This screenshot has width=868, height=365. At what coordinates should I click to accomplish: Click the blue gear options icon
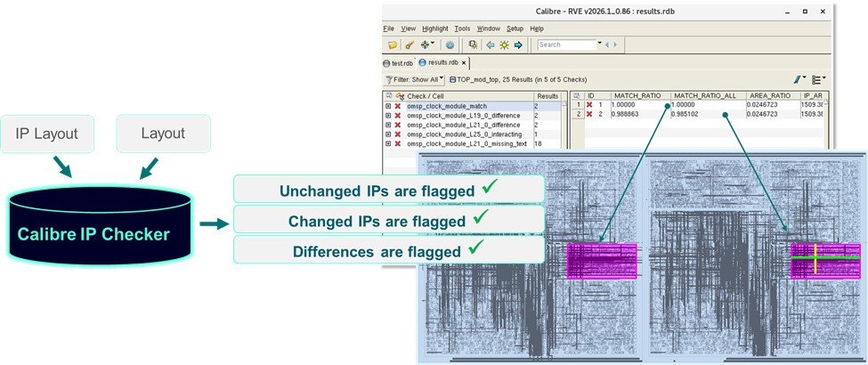450,45
